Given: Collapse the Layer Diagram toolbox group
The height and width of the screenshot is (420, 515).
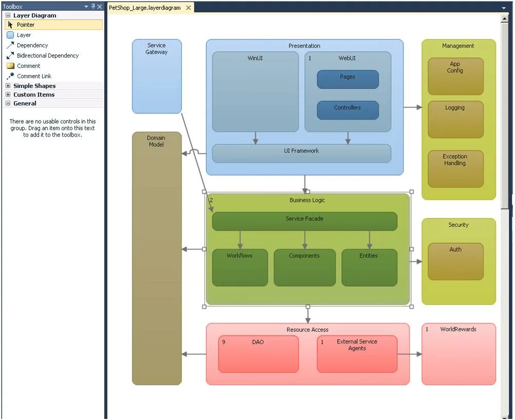Looking at the screenshot, I should [x=8, y=15].
